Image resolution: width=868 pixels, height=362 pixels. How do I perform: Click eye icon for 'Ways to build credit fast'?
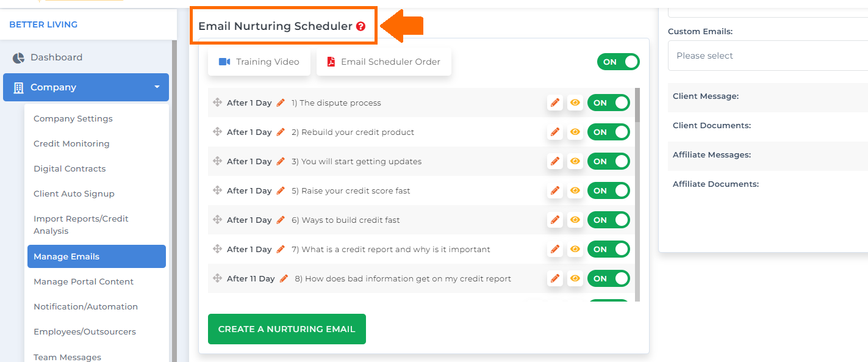tap(575, 220)
